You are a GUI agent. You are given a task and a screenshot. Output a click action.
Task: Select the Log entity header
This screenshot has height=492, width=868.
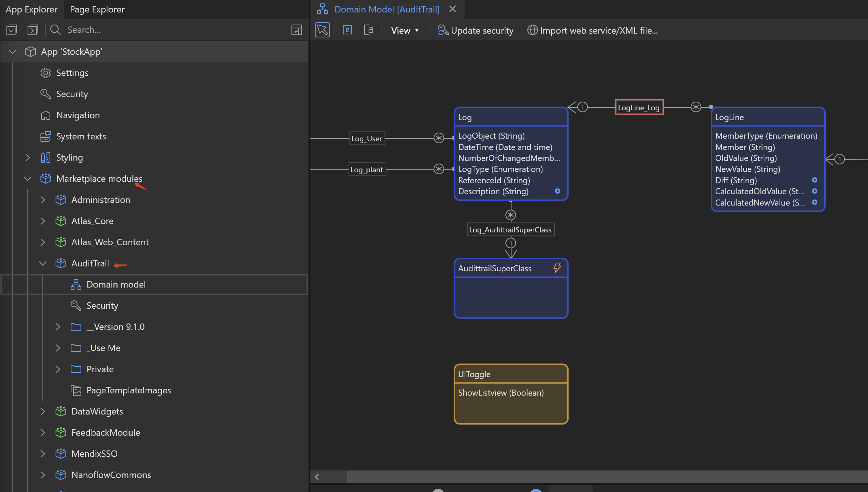(x=511, y=117)
